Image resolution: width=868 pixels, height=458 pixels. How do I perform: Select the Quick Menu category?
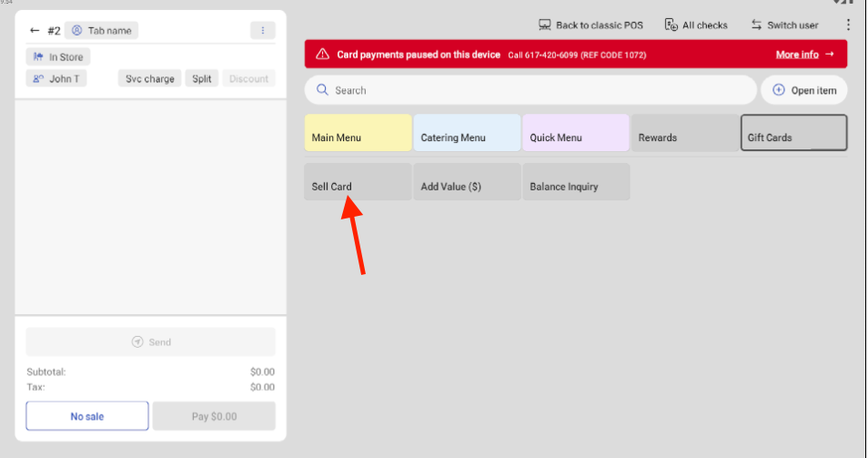coord(575,133)
